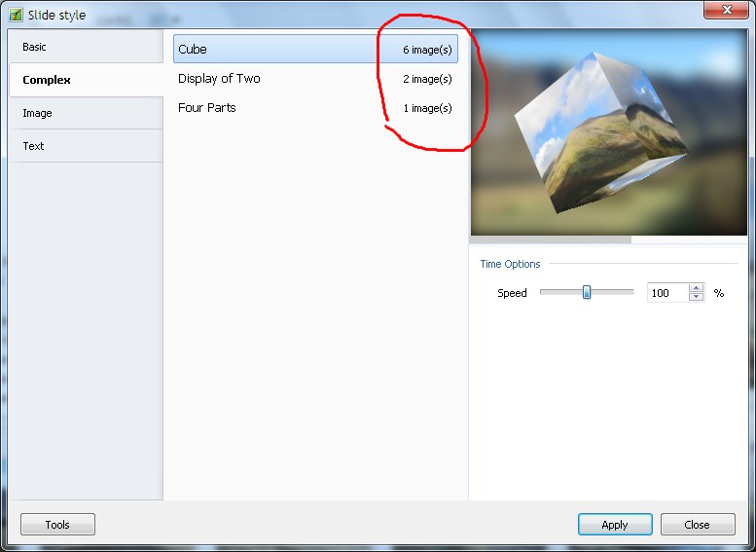Pick the Four Parts style
756x552 pixels.
point(315,108)
